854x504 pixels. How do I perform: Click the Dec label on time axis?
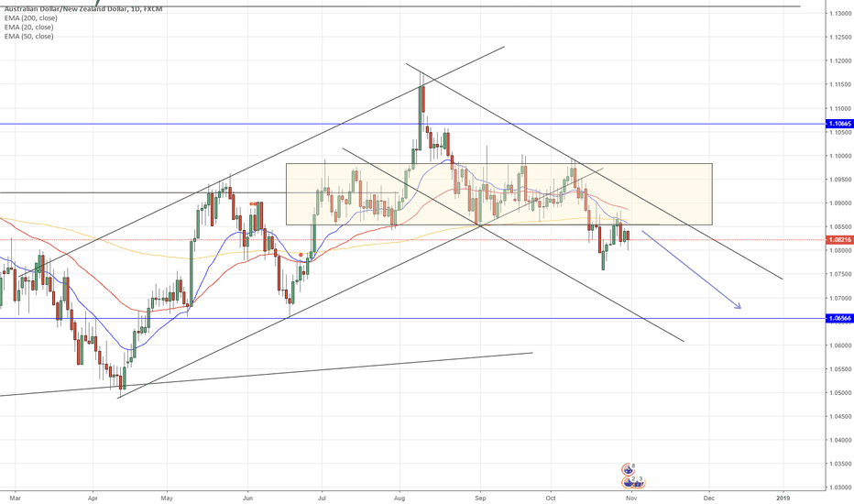(x=709, y=498)
